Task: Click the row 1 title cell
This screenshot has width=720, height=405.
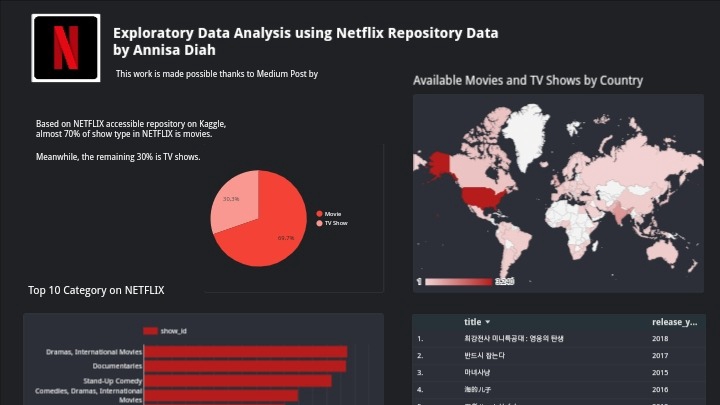Action: 513,338
